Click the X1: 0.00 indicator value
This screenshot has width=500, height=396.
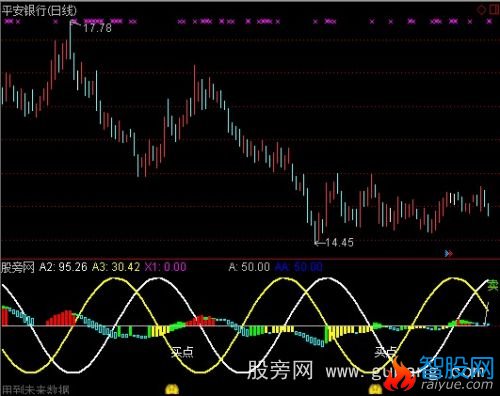click(x=165, y=267)
